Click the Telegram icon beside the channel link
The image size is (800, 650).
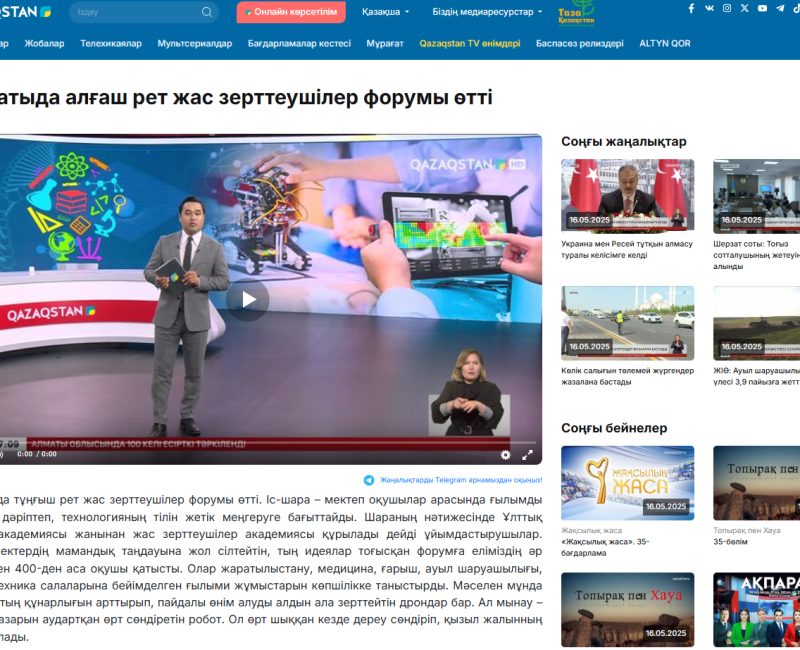pyautogui.click(x=368, y=480)
